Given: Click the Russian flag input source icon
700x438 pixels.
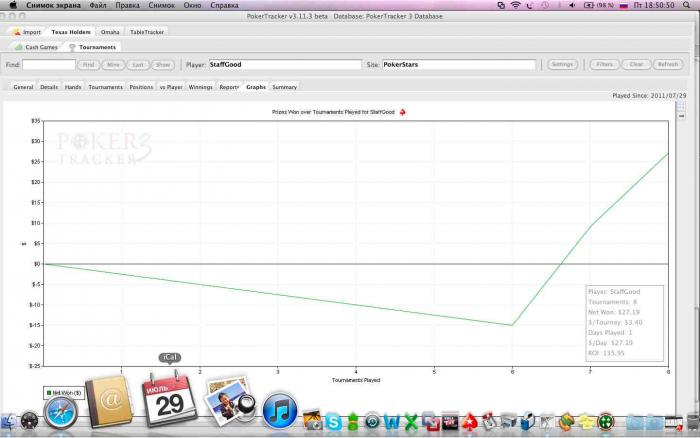Looking at the screenshot, I should 624,5.
